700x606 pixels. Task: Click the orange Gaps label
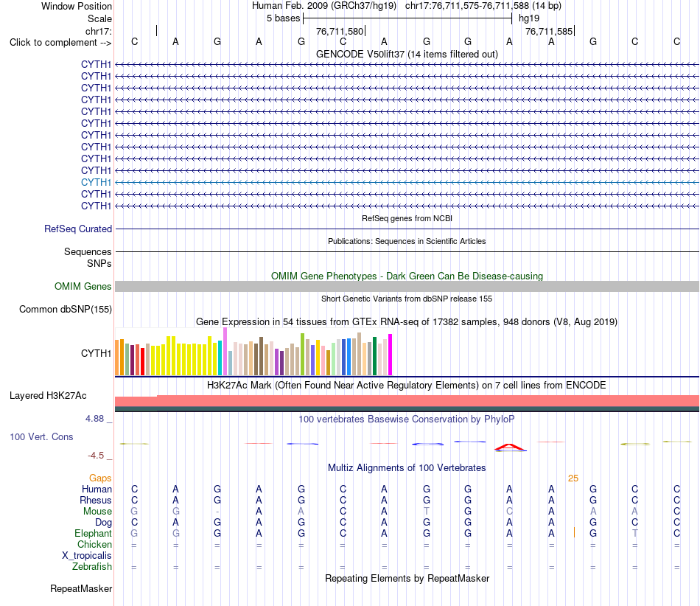(100, 478)
